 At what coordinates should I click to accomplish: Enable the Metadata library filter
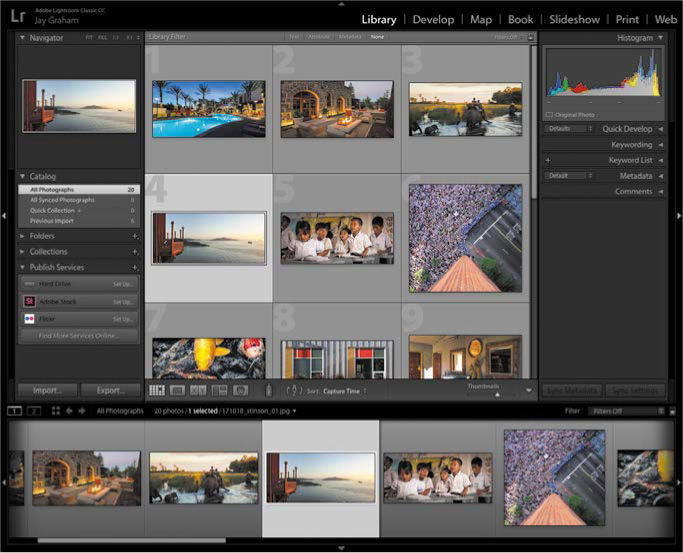tap(349, 37)
